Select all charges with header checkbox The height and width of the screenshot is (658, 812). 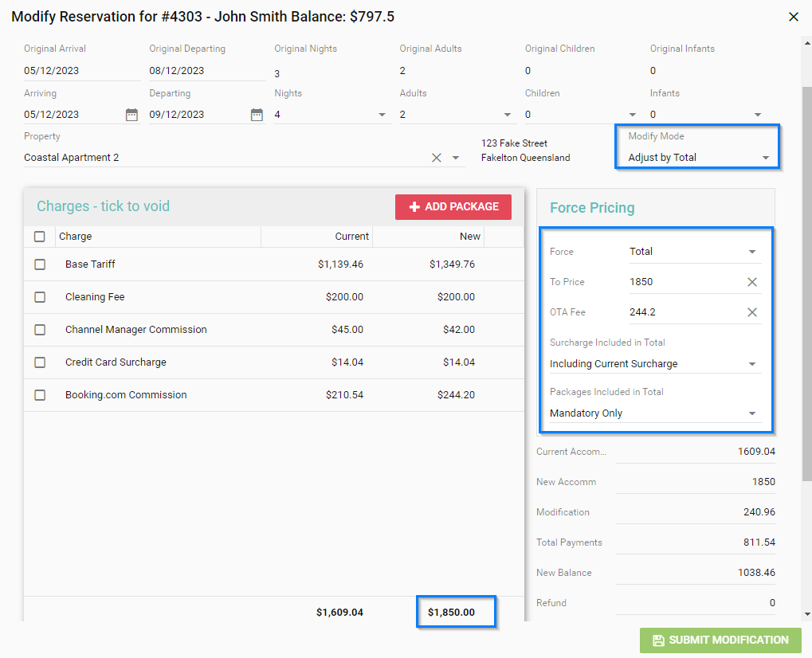[x=40, y=237]
